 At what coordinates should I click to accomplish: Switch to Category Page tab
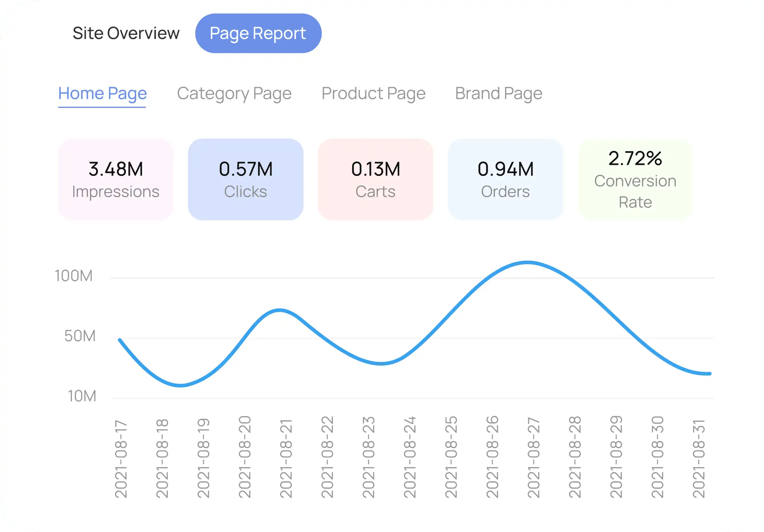click(x=234, y=94)
